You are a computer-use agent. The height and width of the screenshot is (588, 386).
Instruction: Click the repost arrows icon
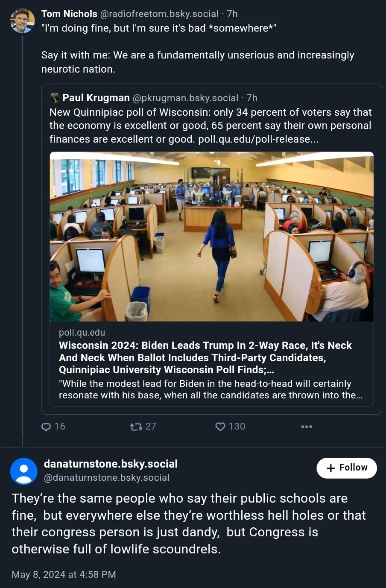[x=136, y=427]
